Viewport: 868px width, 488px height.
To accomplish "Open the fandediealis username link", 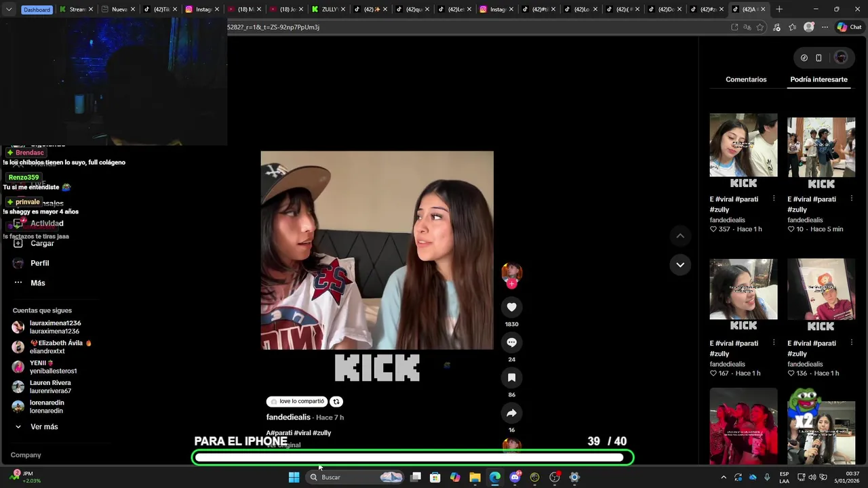I will pyautogui.click(x=288, y=418).
